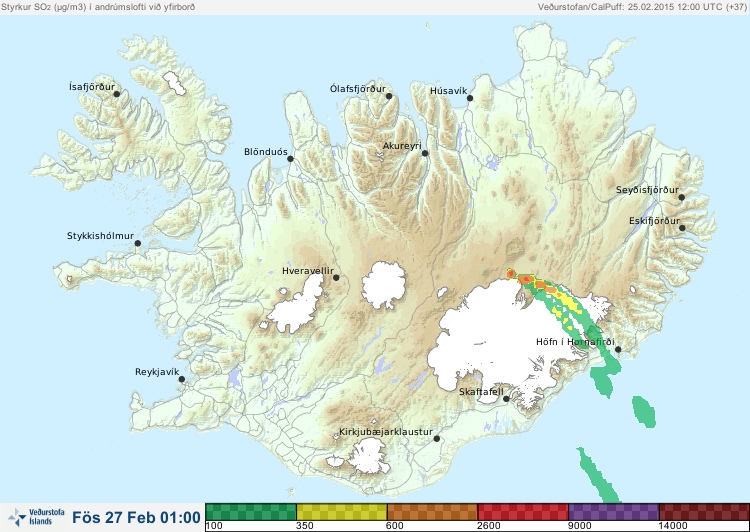Click the 'Reykjavík' label text
Viewport: 750px width, 532px height.
coord(157,372)
